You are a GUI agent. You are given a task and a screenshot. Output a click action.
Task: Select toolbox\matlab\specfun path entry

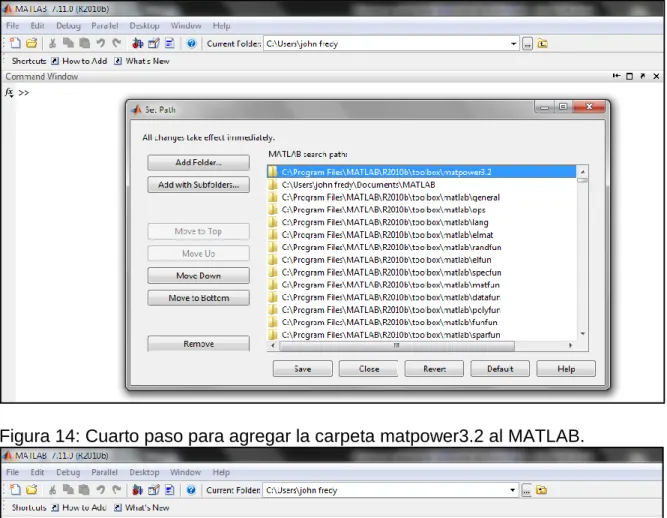pos(421,272)
